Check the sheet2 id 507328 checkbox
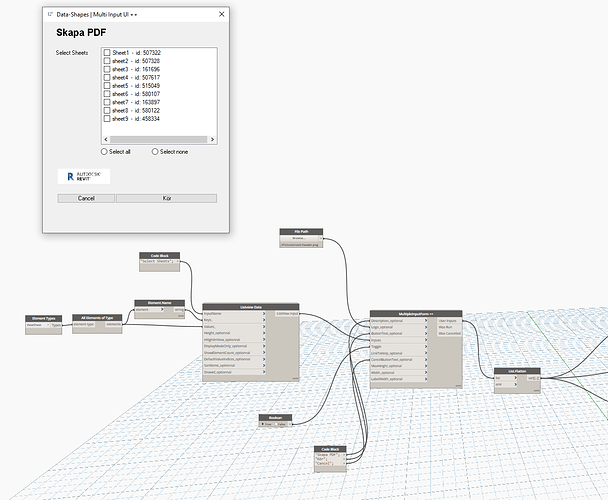Image resolution: width=608 pixels, height=500 pixels. (107, 61)
